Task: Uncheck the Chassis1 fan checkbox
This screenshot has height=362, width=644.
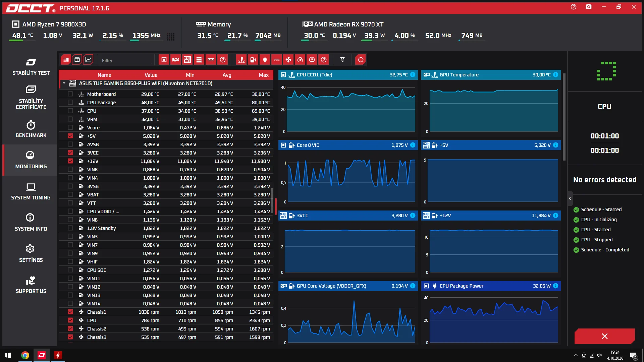Action: click(x=70, y=312)
